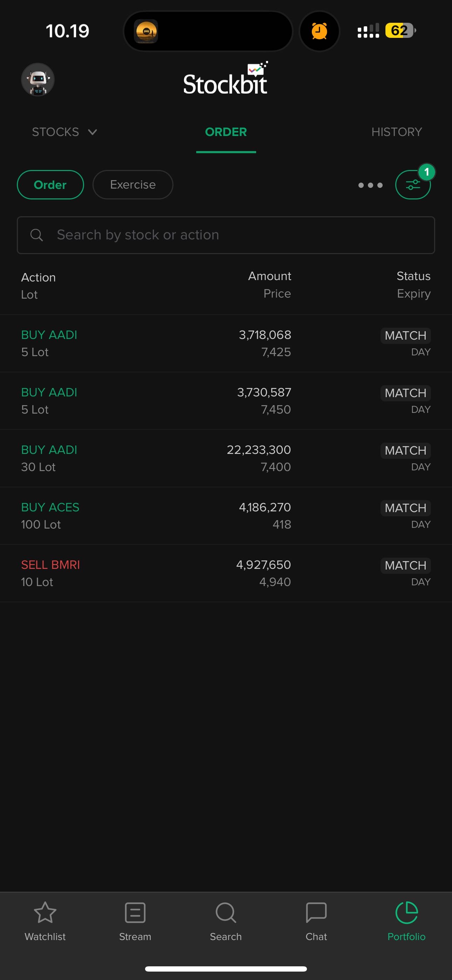The image size is (452, 980).
Task: Tap the three-dot more options icon
Action: 370,185
